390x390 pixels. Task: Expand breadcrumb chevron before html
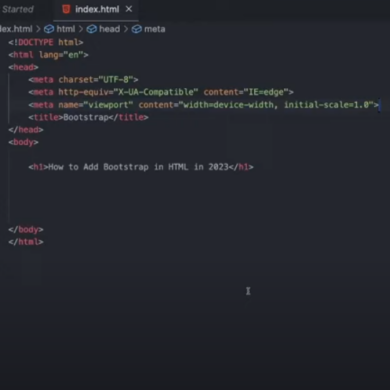click(x=38, y=29)
